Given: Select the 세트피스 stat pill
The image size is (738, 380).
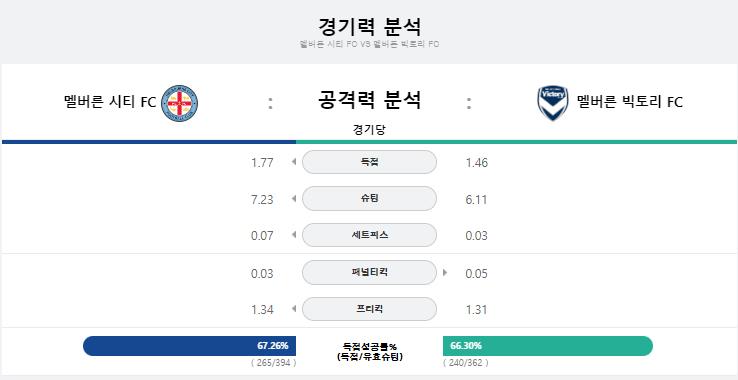Looking at the screenshot, I should (x=369, y=235).
